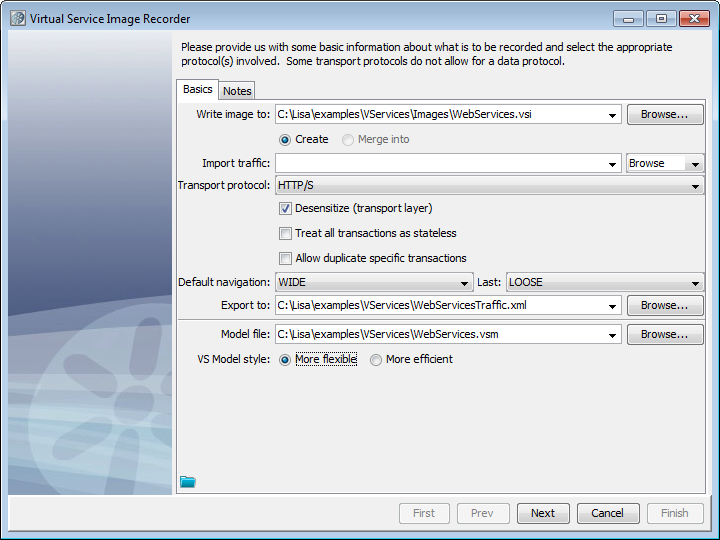Choose the More flexible model style
This screenshot has width=720, height=540.
coord(285,360)
